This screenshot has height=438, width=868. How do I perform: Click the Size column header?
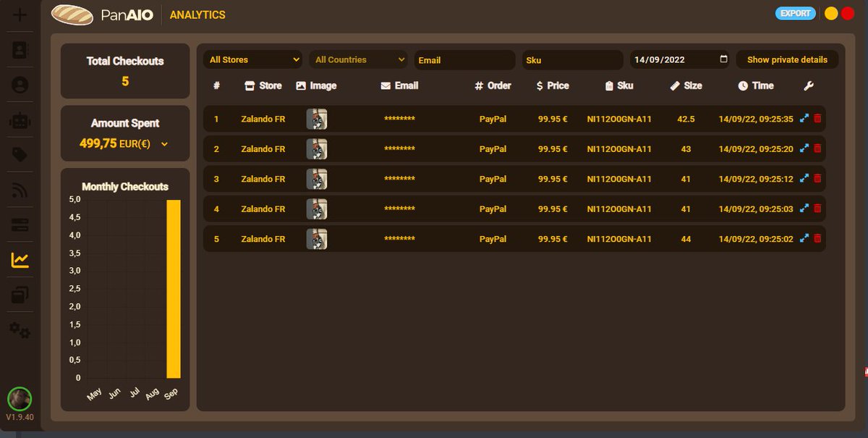686,85
